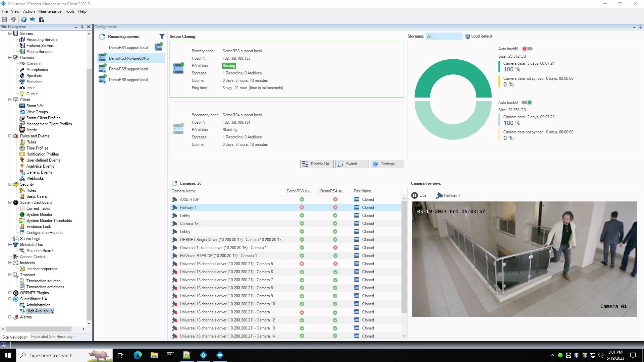Open the View menu
This screenshot has width=644, height=362.
15,11
